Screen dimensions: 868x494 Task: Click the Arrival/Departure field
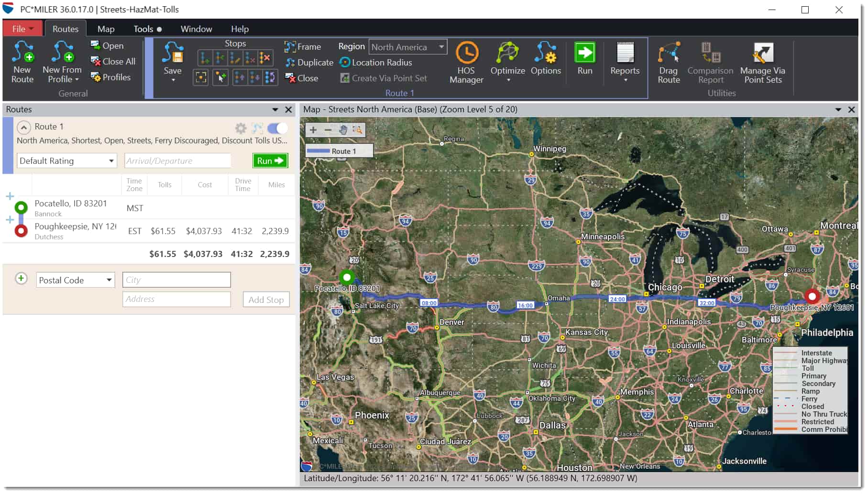pyautogui.click(x=178, y=161)
